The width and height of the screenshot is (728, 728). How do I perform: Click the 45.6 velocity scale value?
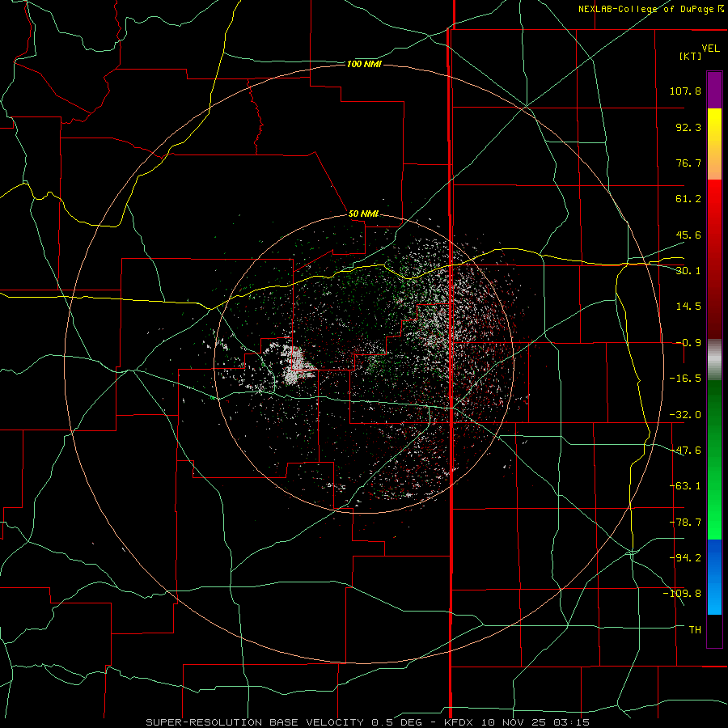(688, 235)
